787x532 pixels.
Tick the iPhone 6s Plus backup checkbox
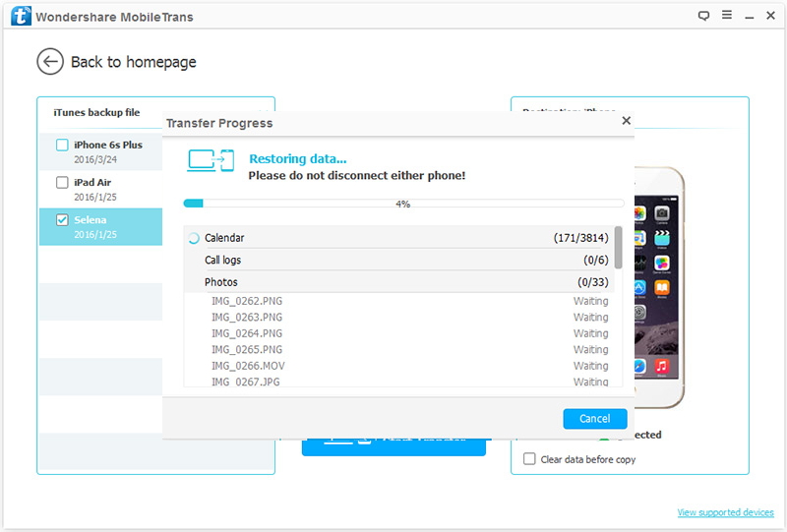(62, 145)
